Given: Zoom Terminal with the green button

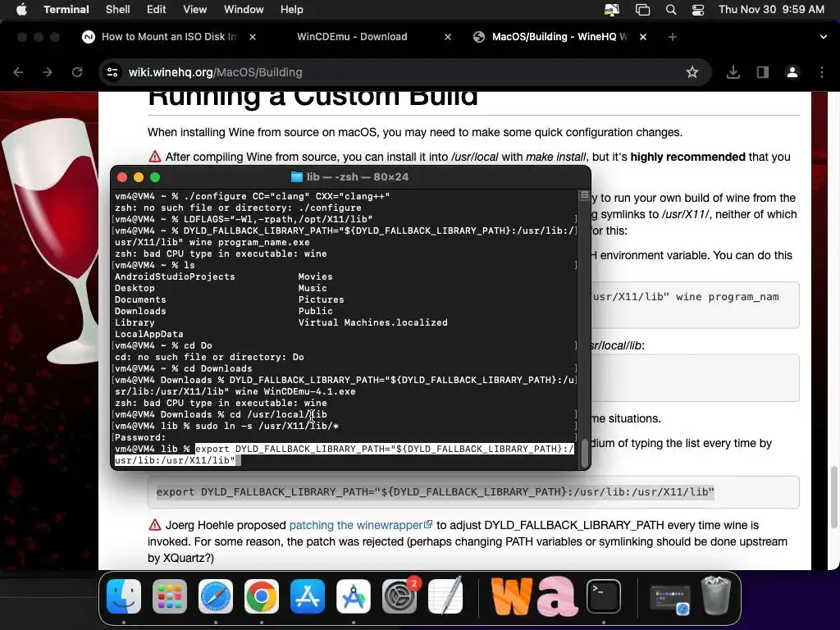Looking at the screenshot, I should 155,177.
